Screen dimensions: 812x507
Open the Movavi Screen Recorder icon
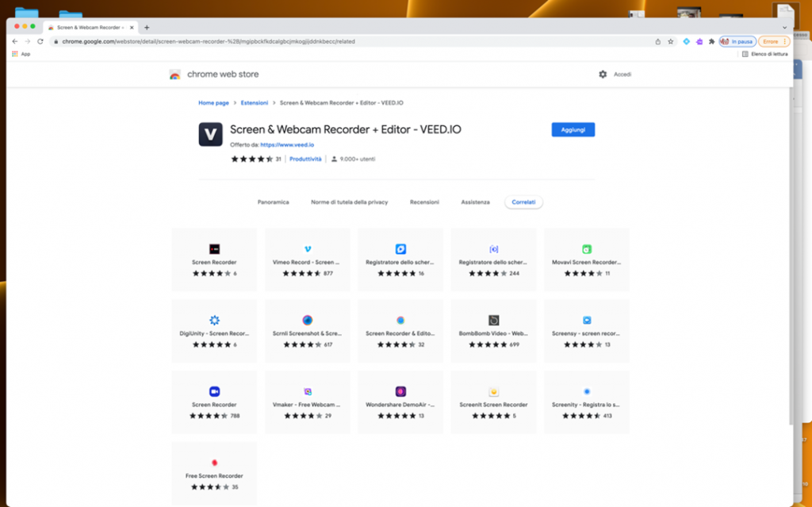pyautogui.click(x=587, y=249)
